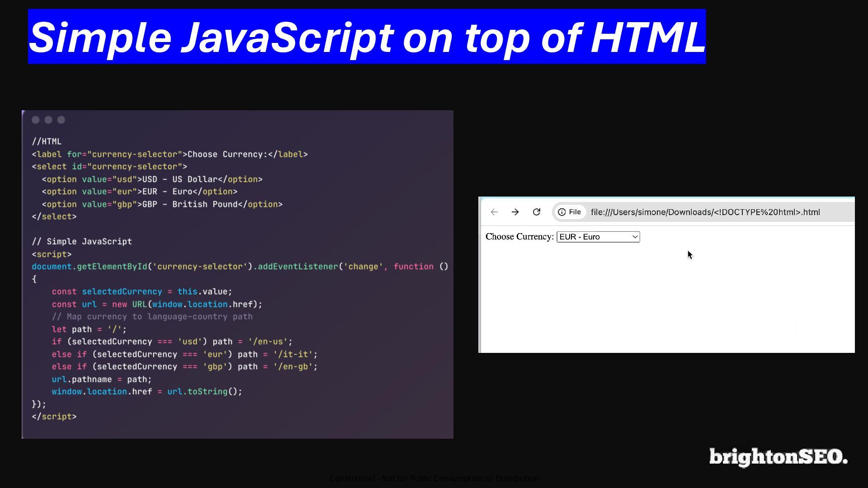Click the File chip in the address bar
The width and height of the screenshot is (868, 488).
coord(575,212)
